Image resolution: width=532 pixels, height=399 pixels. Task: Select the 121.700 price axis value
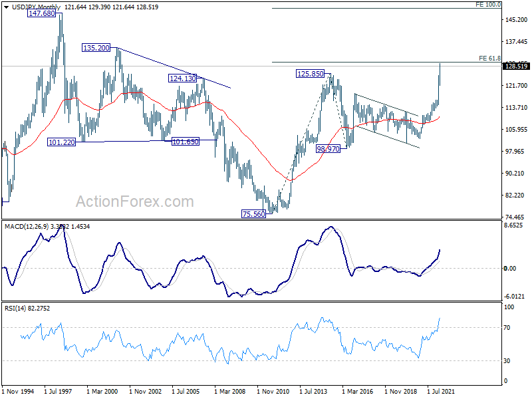tap(516, 86)
